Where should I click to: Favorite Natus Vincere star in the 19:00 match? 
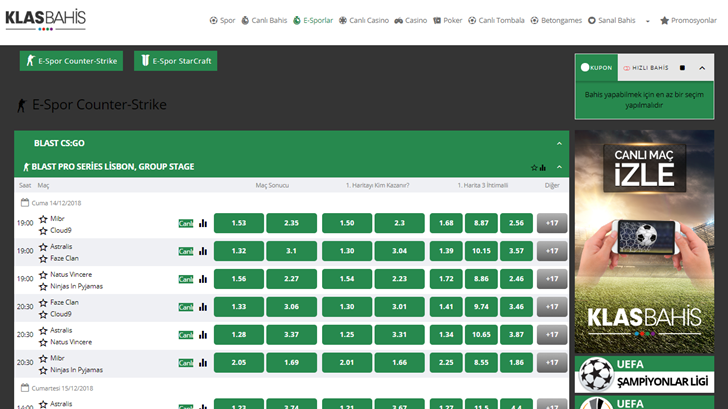tap(43, 274)
